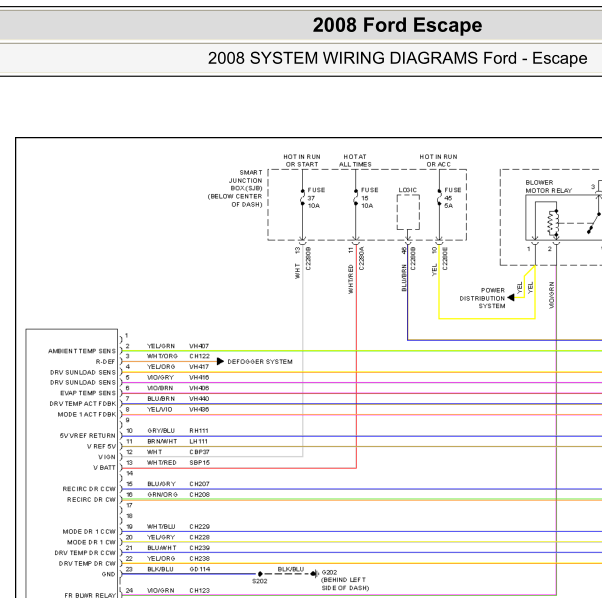Click circuit code "SBP15"
Viewport: 602px width, 598px height.
[200, 463]
